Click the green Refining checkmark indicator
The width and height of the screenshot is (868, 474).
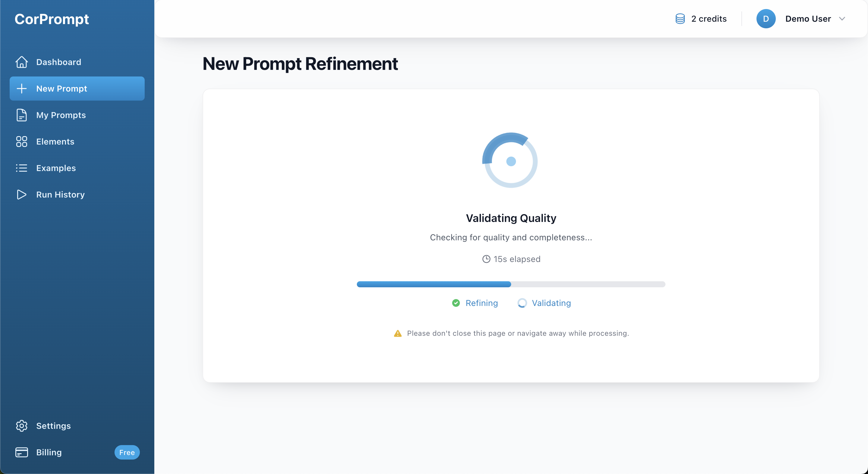(x=456, y=303)
